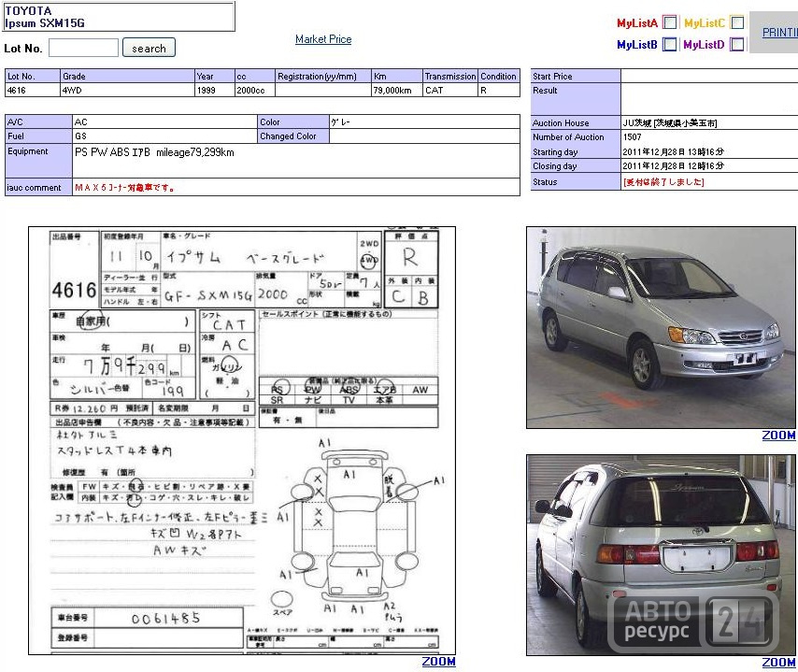Click the Start Price header cell
Image resolution: width=798 pixels, height=672 pixels.
point(576,76)
